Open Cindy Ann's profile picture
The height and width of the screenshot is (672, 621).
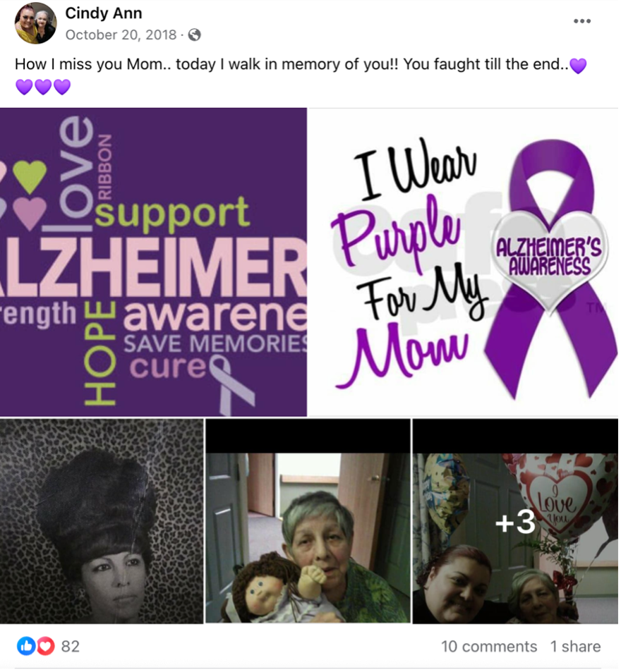click(x=35, y=23)
